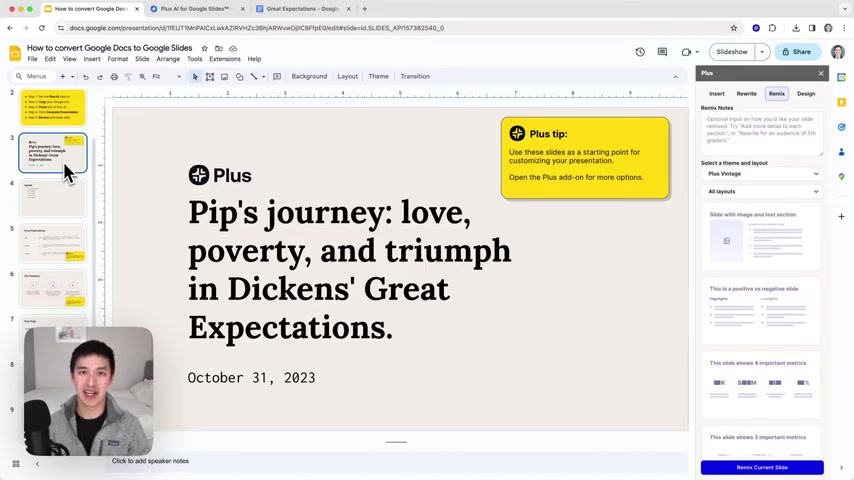Image resolution: width=854 pixels, height=480 pixels.
Task: Open Google Tasks in side panel
Action: click(841, 127)
